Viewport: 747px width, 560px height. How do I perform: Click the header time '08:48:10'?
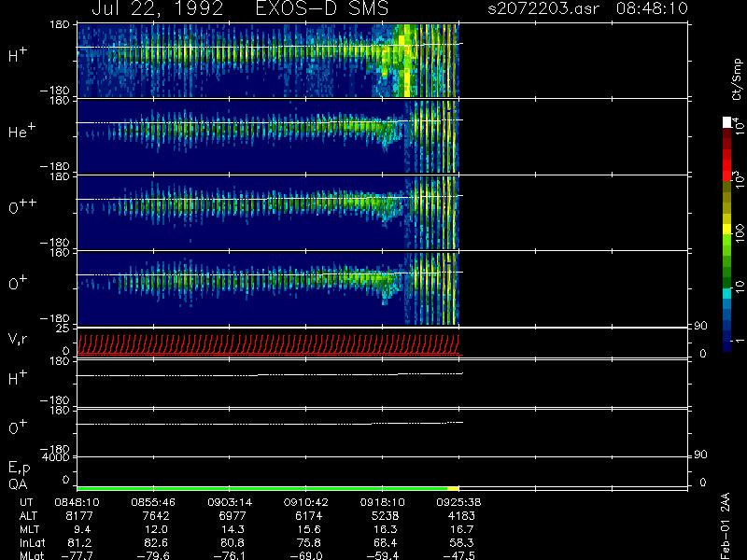(x=652, y=8)
